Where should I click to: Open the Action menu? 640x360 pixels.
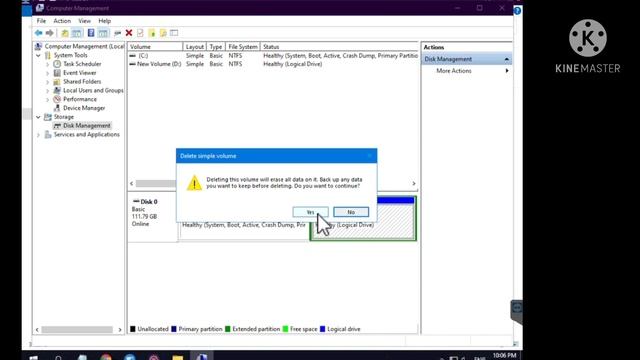tap(62, 21)
